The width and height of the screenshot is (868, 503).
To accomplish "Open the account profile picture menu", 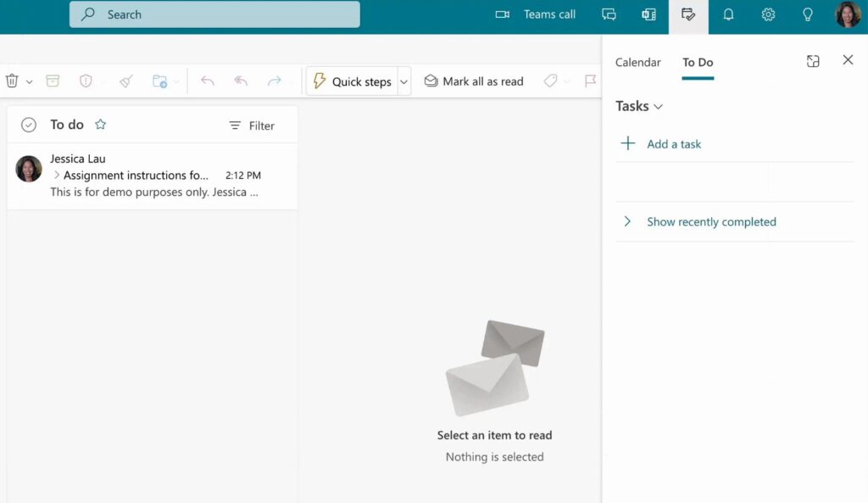I will (x=848, y=14).
